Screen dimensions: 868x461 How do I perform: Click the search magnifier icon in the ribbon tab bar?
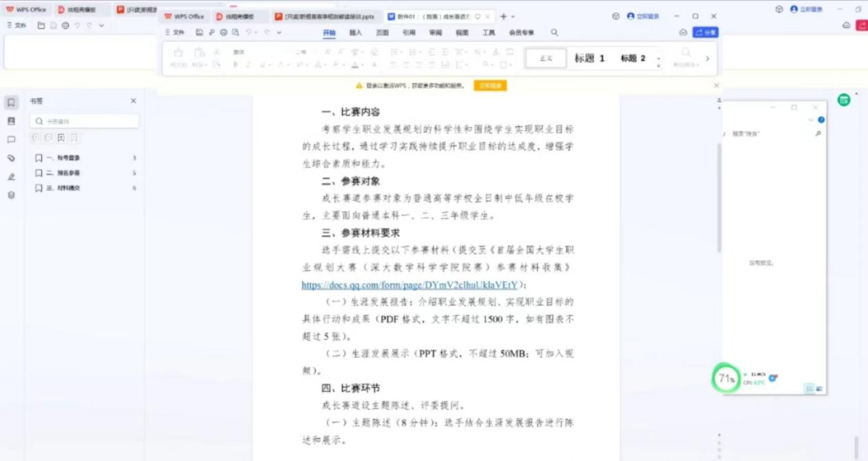[x=555, y=33]
